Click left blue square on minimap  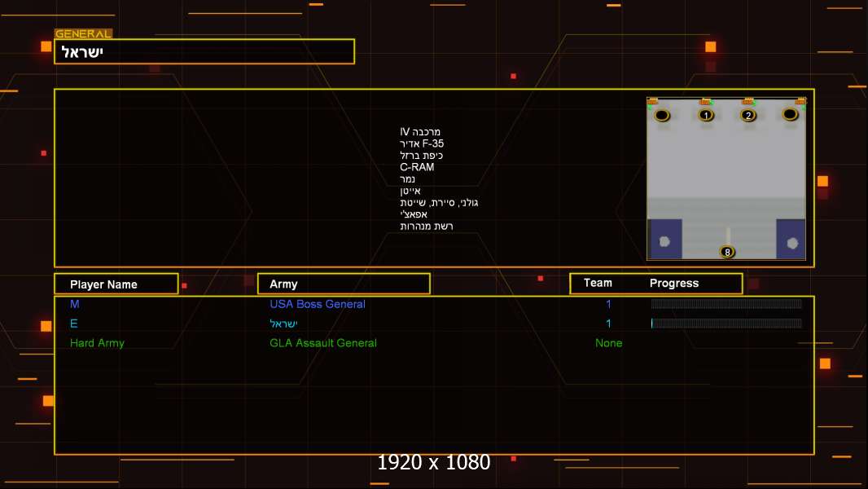(x=664, y=239)
